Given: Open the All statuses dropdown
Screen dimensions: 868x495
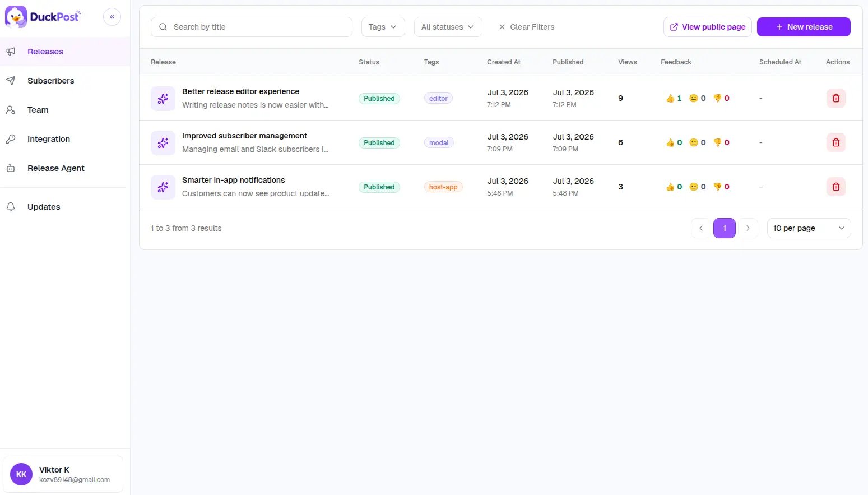Looking at the screenshot, I should pyautogui.click(x=448, y=27).
